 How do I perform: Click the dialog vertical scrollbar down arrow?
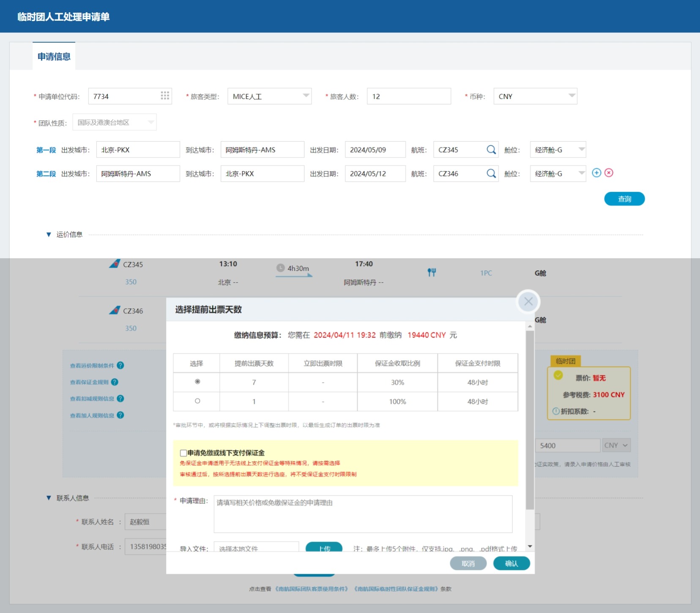[x=530, y=546]
